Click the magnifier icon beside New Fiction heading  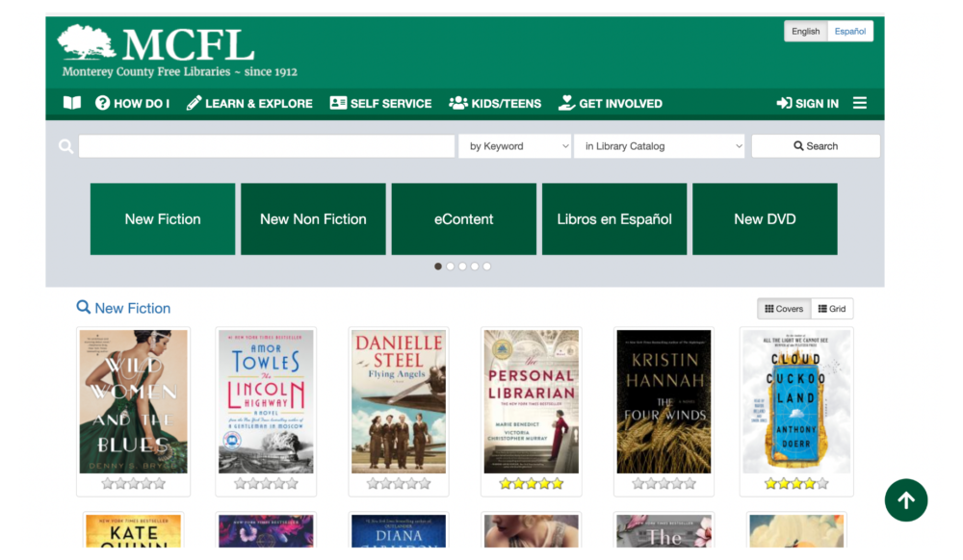(x=83, y=308)
